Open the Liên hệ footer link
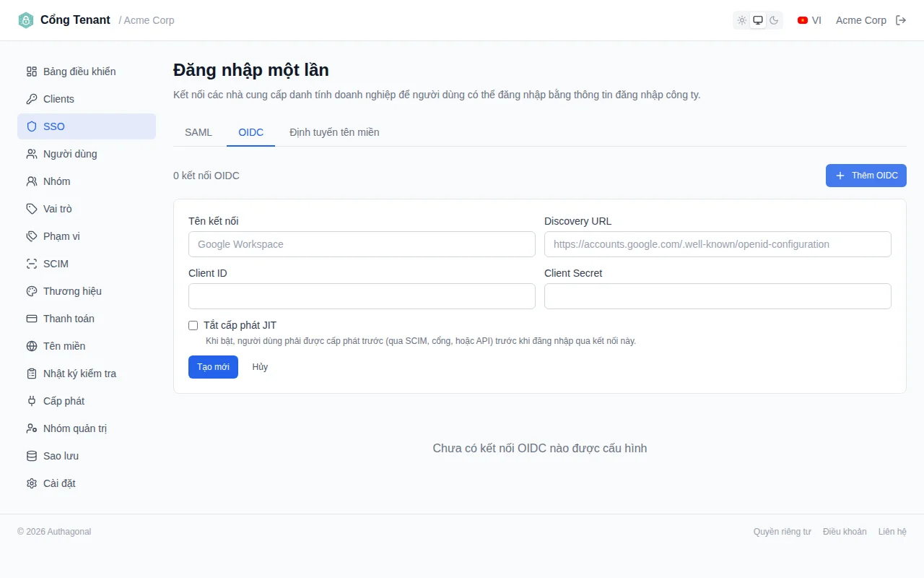924x578 pixels. point(892,532)
